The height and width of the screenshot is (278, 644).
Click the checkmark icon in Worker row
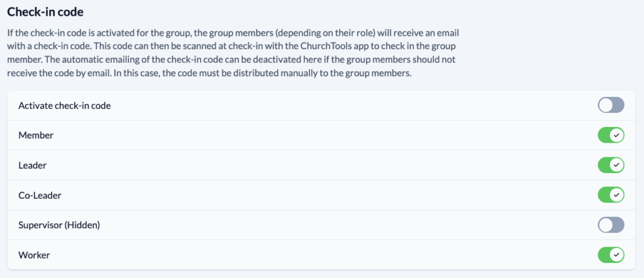pos(617,255)
